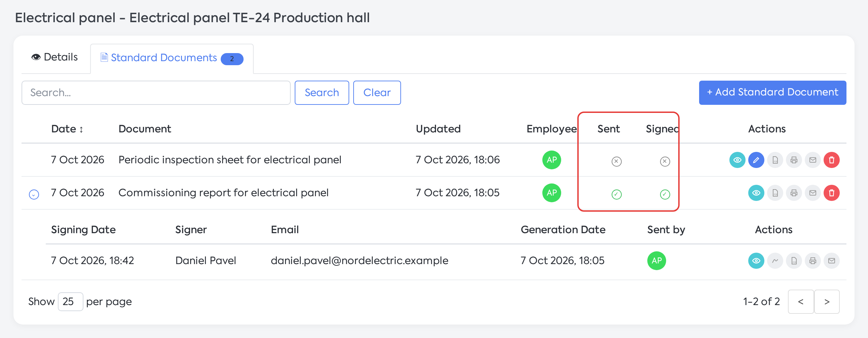
Task: Sort table by Date column
Action: pyautogui.click(x=67, y=129)
